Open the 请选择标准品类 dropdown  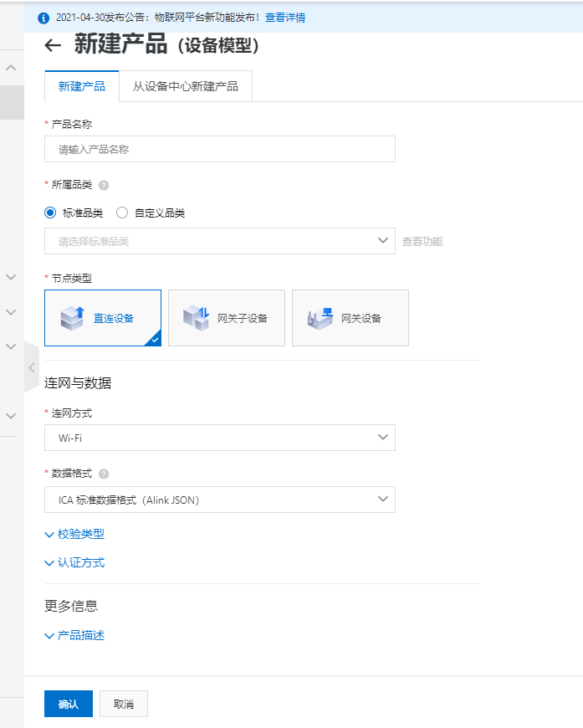pos(220,241)
